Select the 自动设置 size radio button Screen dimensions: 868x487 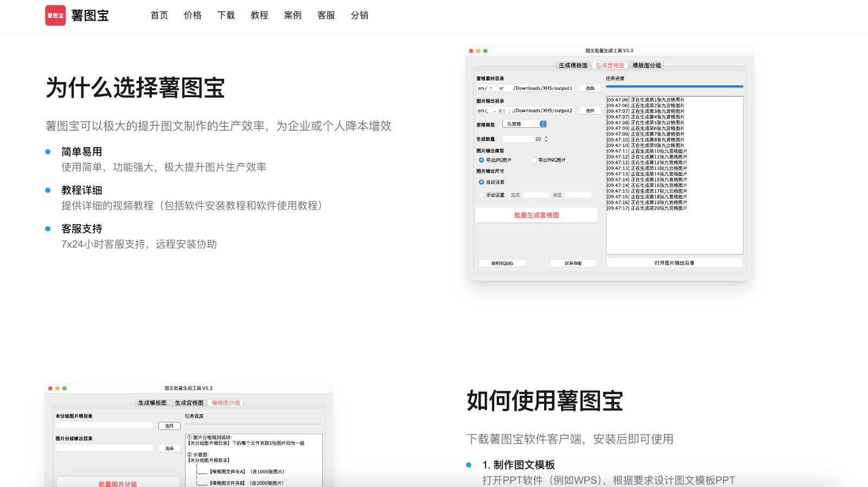click(x=481, y=182)
